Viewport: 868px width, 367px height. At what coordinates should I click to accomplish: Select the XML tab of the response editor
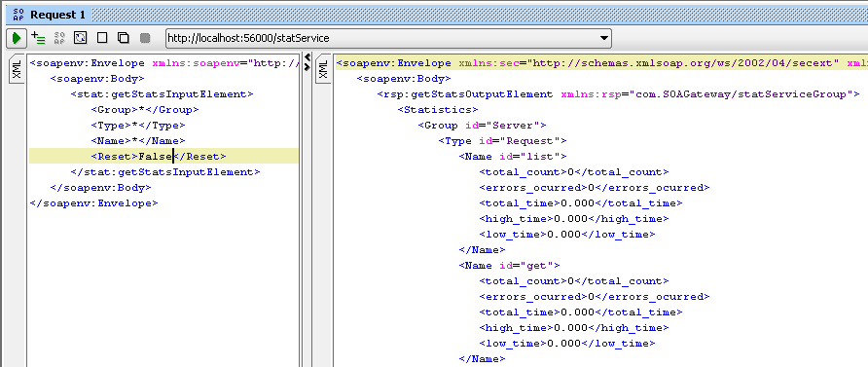[323, 69]
